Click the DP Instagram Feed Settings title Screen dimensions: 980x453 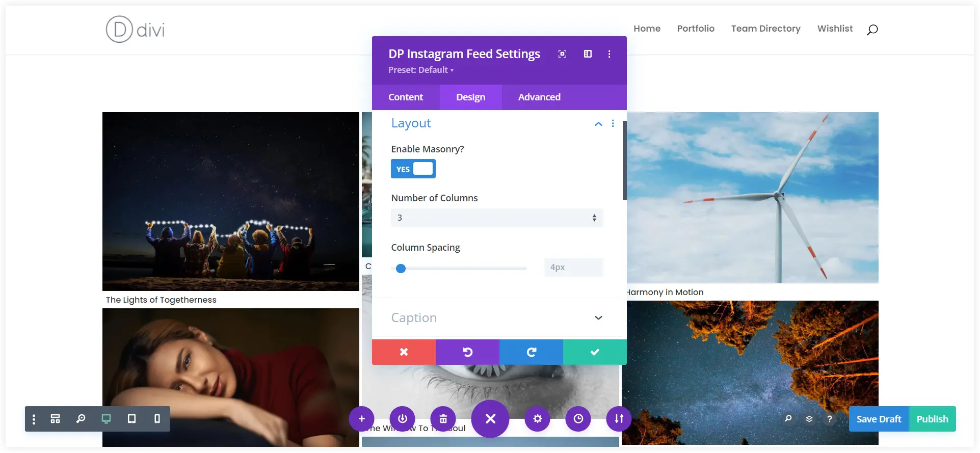point(464,54)
